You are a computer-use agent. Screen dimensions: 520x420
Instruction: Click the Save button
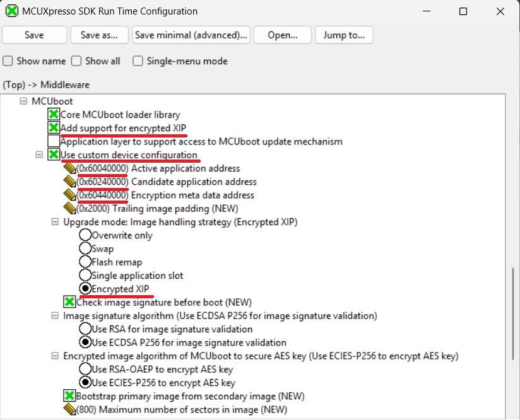[34, 35]
